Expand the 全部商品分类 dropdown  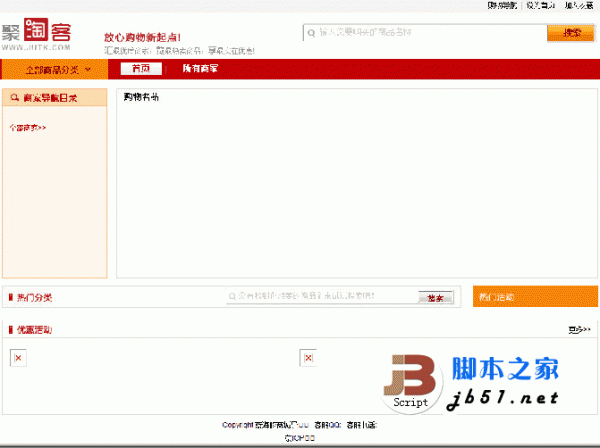coord(54,70)
